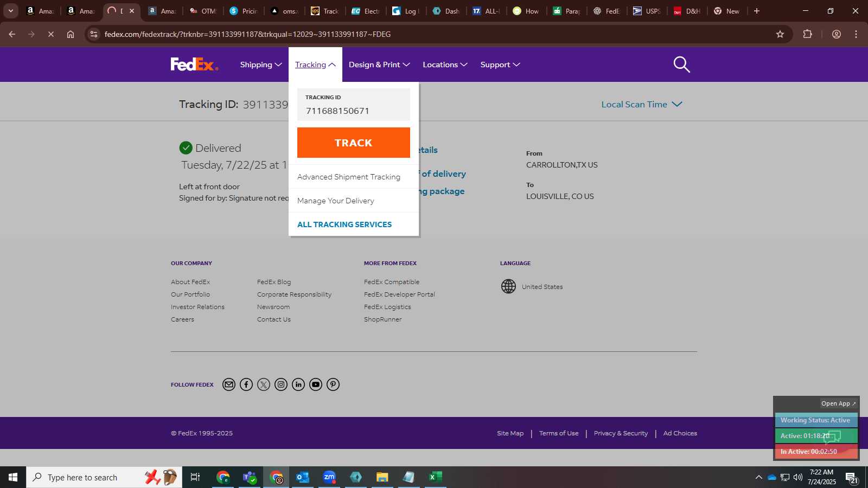The image size is (868, 488).
Task: Open the FedEx Facebook icon
Action: coord(246,384)
